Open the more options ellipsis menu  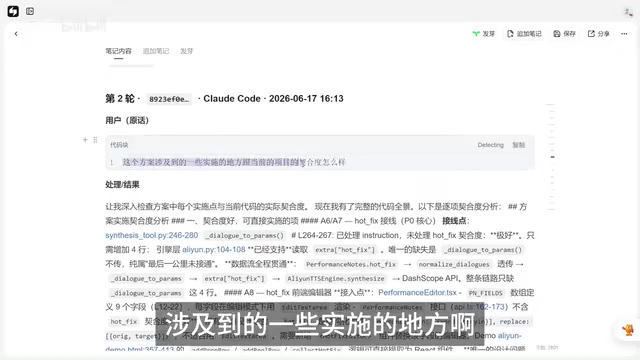pyautogui.click(x=624, y=34)
